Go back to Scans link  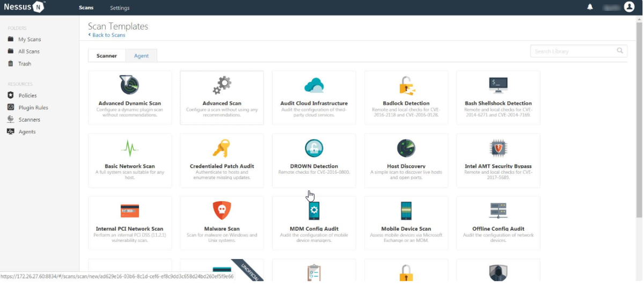pyautogui.click(x=108, y=35)
